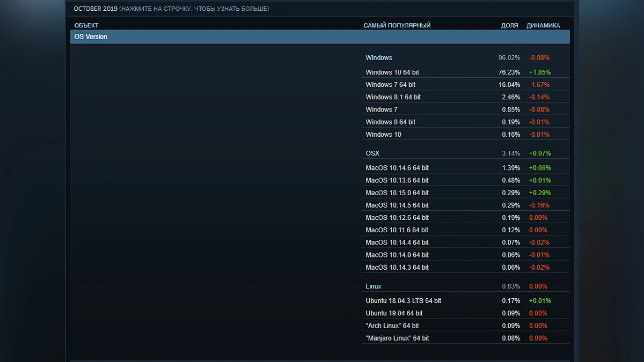Click the ДОЛЯ column header
This screenshot has height=362, width=644.
(x=510, y=25)
